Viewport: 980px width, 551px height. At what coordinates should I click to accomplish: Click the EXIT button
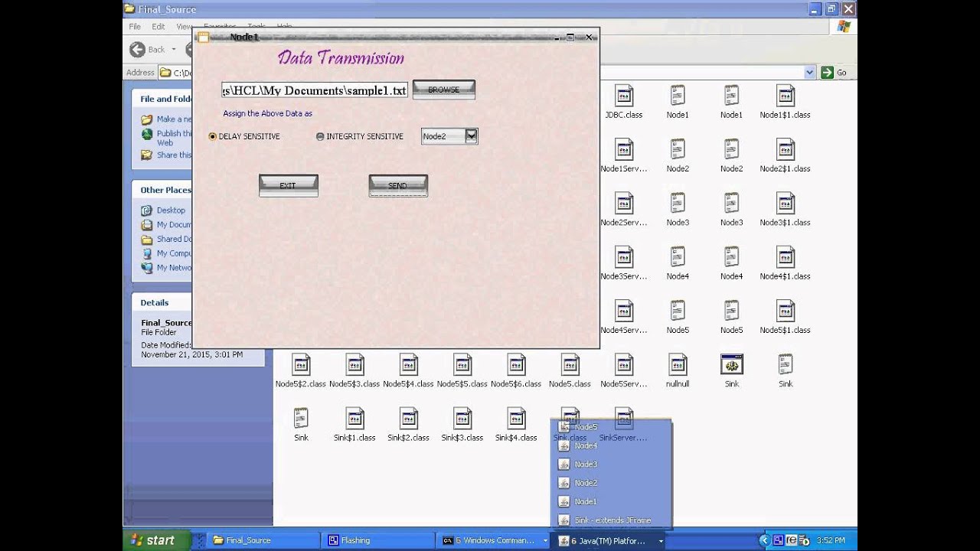[288, 185]
